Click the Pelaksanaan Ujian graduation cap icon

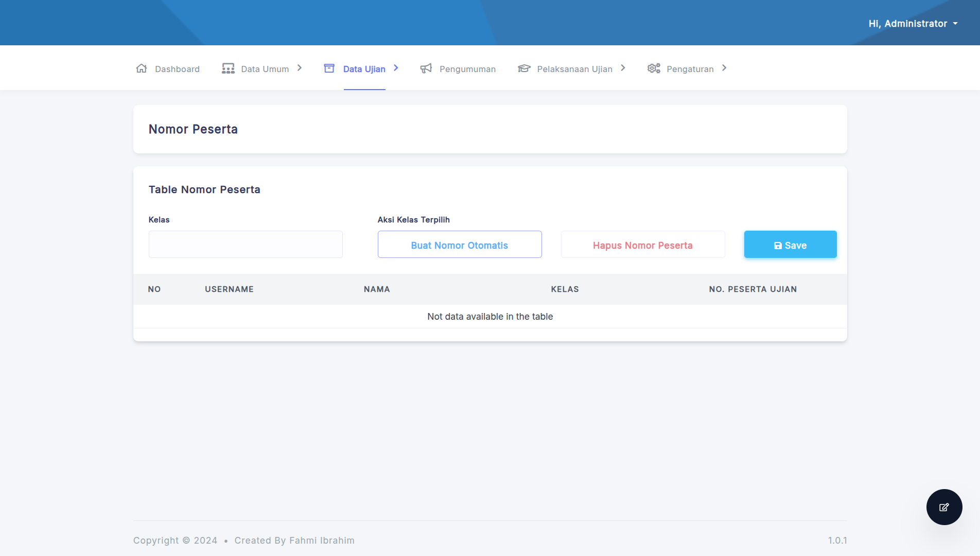pos(524,68)
